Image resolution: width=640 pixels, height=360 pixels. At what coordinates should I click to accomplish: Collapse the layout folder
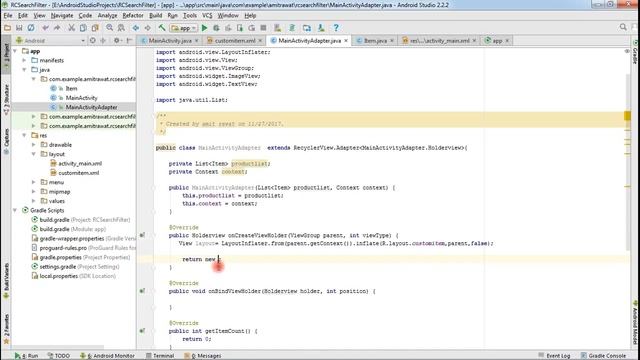pos(34,154)
